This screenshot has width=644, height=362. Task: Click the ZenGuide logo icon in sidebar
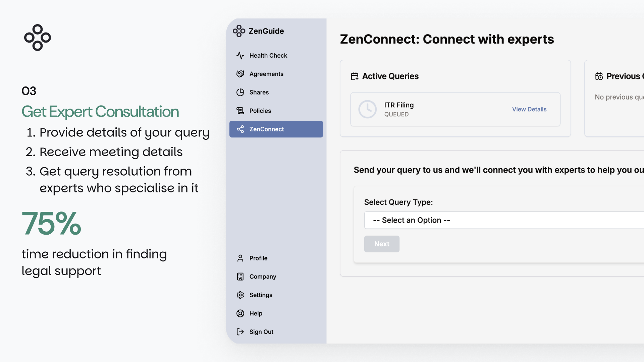click(x=239, y=31)
